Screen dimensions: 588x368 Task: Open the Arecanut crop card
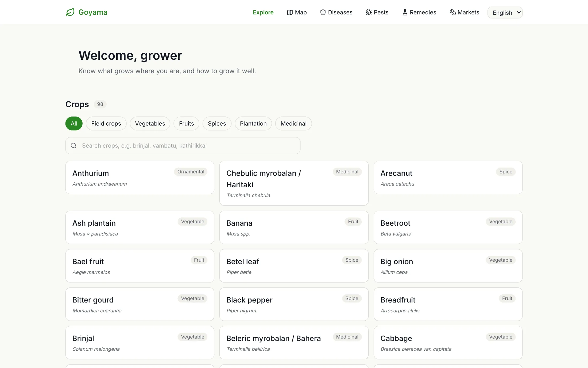click(448, 177)
